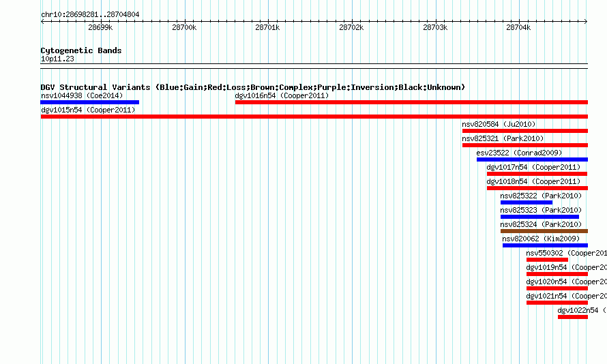Select the red dgv1021n54 bar

click(x=557, y=303)
